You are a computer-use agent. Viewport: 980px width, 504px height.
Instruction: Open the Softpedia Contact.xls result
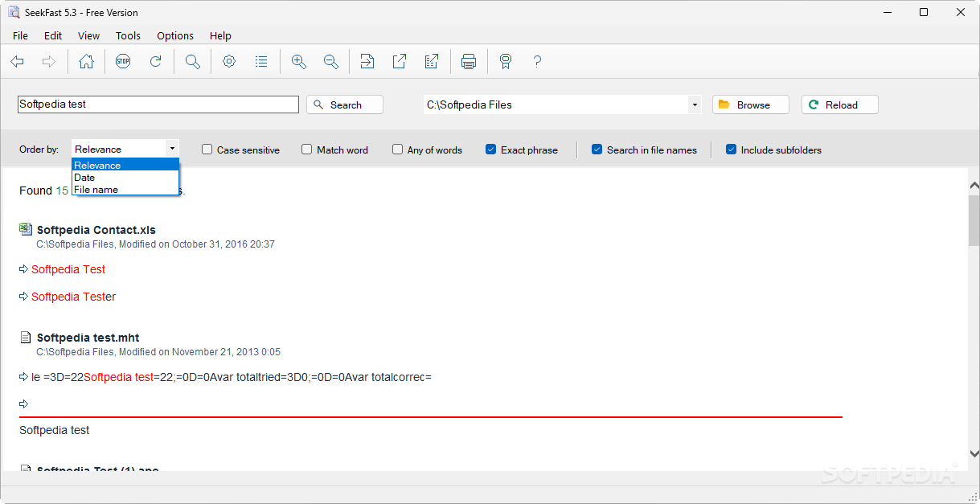pyautogui.click(x=96, y=230)
